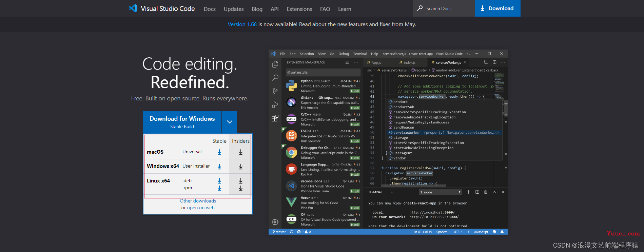
Task: Download Linux .rpm stable package
Action: [219, 188]
